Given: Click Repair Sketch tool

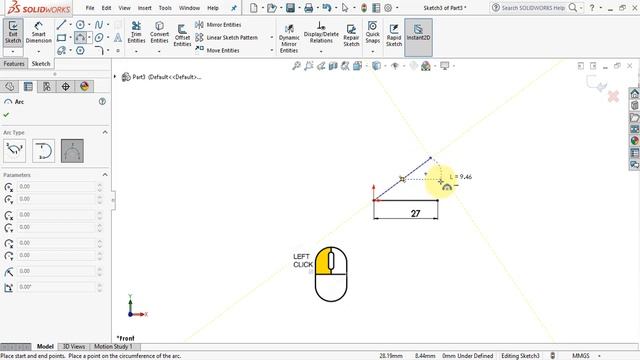Looking at the screenshot, I should click(x=351, y=35).
